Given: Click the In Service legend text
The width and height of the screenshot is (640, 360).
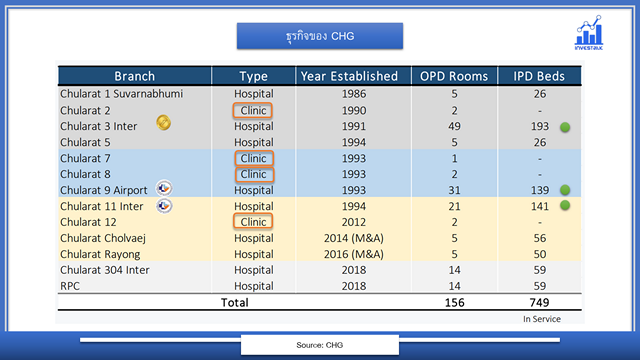Looking at the screenshot, I should [x=542, y=319].
